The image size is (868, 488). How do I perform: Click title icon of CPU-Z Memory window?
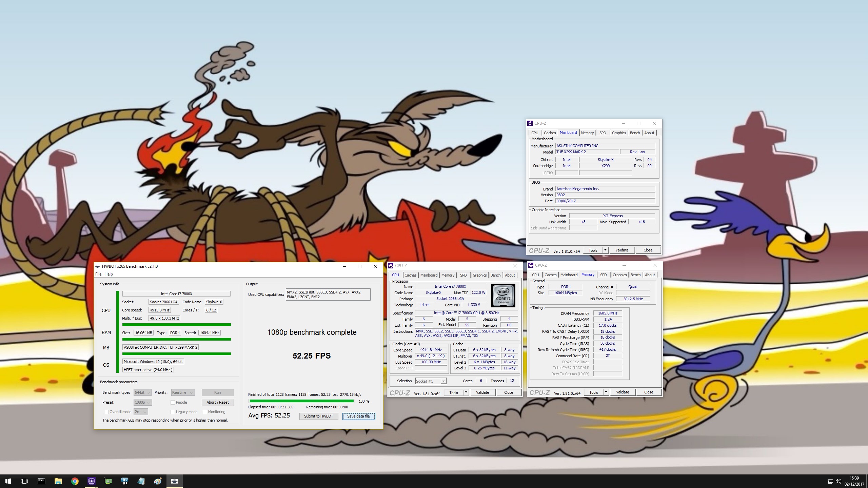pyautogui.click(x=531, y=265)
